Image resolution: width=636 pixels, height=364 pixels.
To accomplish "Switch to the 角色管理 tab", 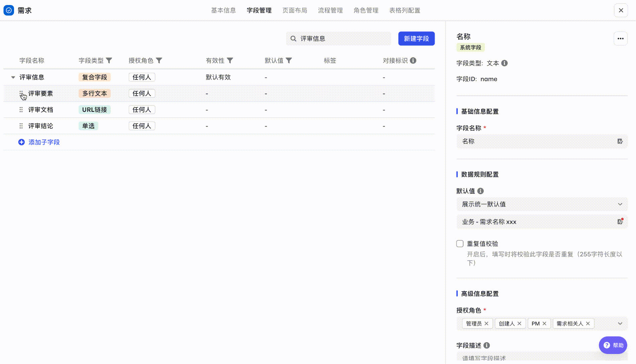I will point(366,10).
